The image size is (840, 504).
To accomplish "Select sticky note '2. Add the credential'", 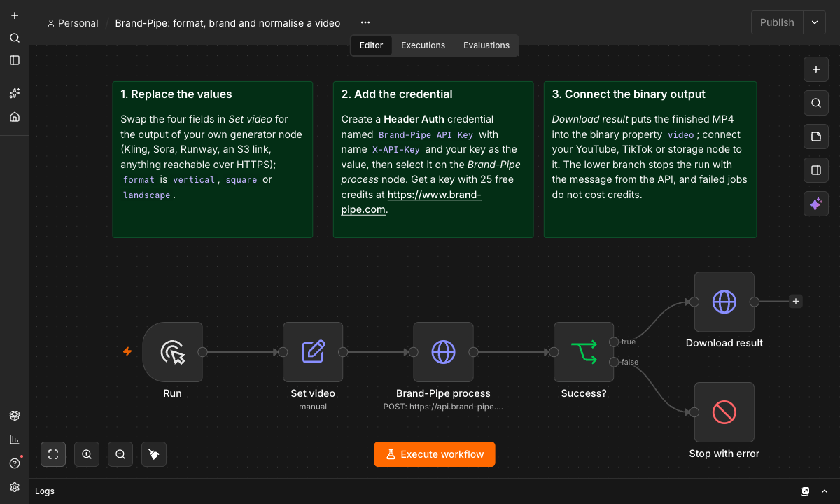I will 433,160.
